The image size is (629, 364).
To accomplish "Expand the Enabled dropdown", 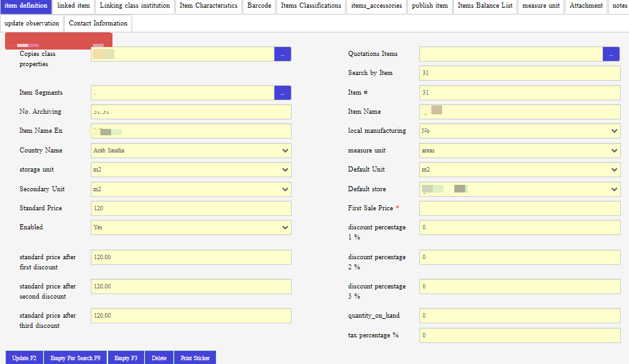I will coord(191,227).
